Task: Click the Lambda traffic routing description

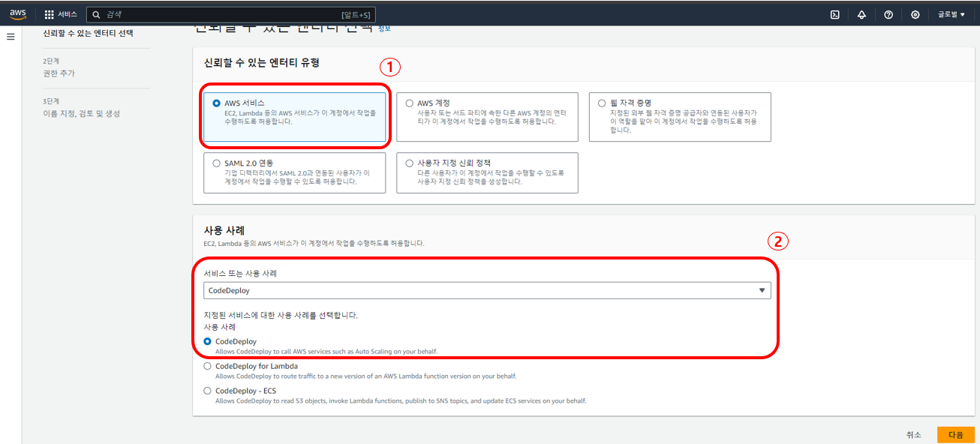Action: pos(365,376)
